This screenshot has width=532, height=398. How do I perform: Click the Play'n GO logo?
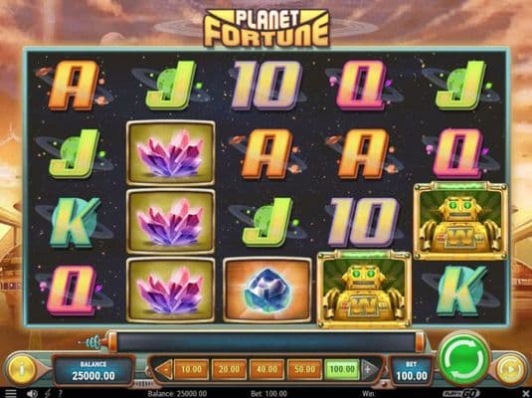(460, 394)
